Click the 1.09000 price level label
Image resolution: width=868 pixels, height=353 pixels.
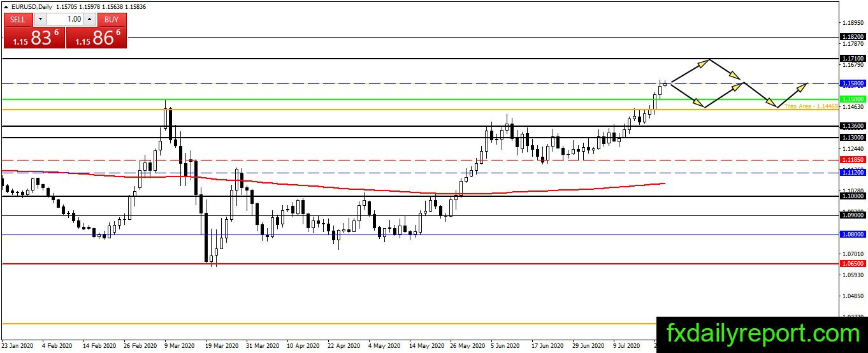[x=853, y=215]
